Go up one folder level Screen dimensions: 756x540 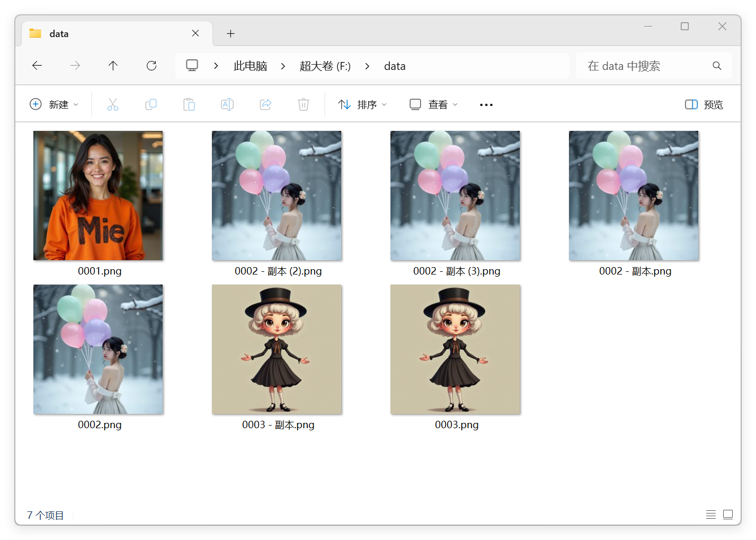point(113,66)
